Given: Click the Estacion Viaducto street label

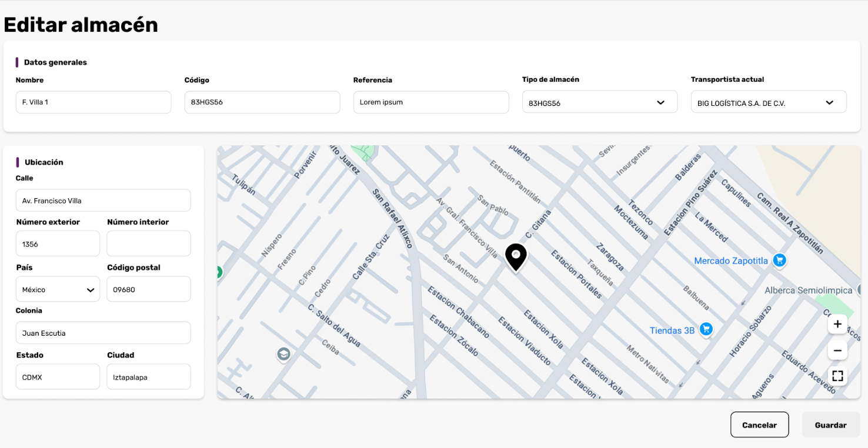Looking at the screenshot, I should pos(525,342).
